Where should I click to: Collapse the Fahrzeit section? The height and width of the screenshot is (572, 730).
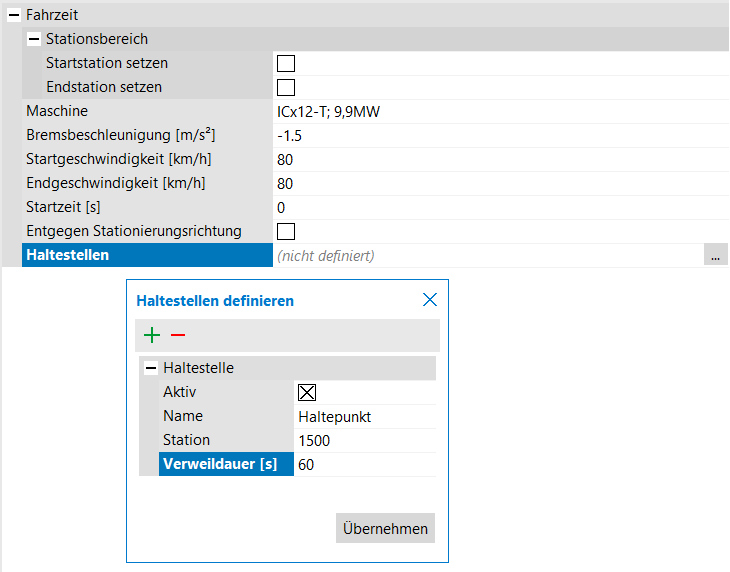[x=14, y=15]
